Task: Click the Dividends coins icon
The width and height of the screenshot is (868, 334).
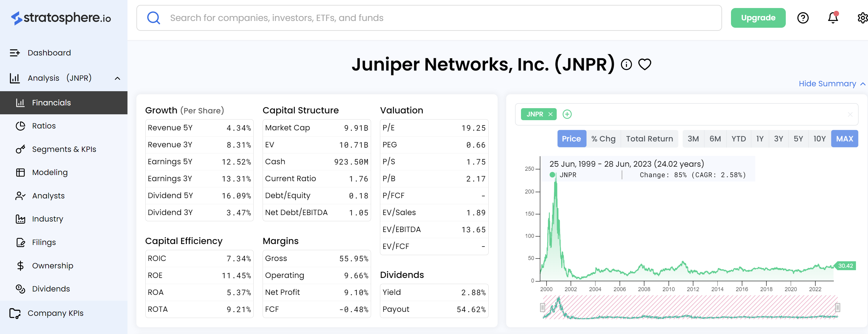Action: point(20,288)
